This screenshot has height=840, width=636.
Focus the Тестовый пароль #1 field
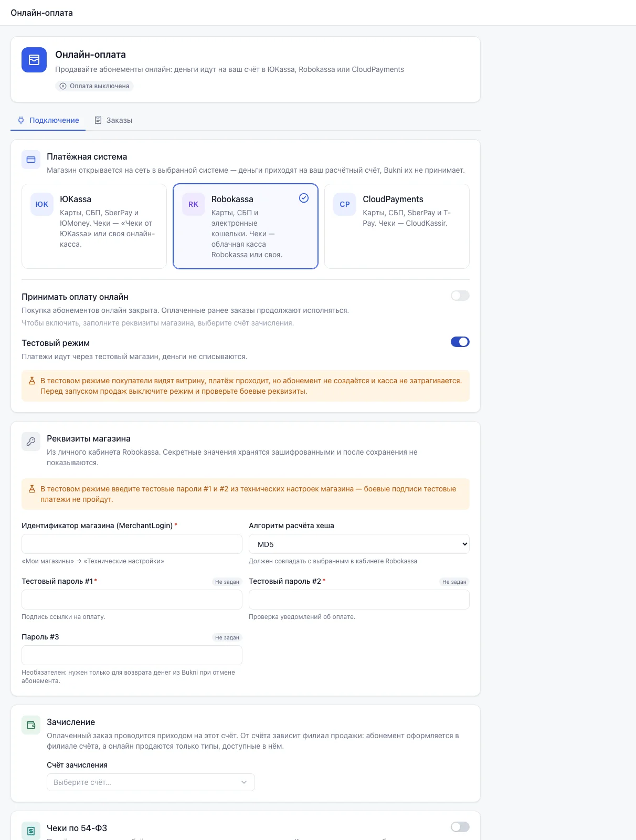point(132,600)
